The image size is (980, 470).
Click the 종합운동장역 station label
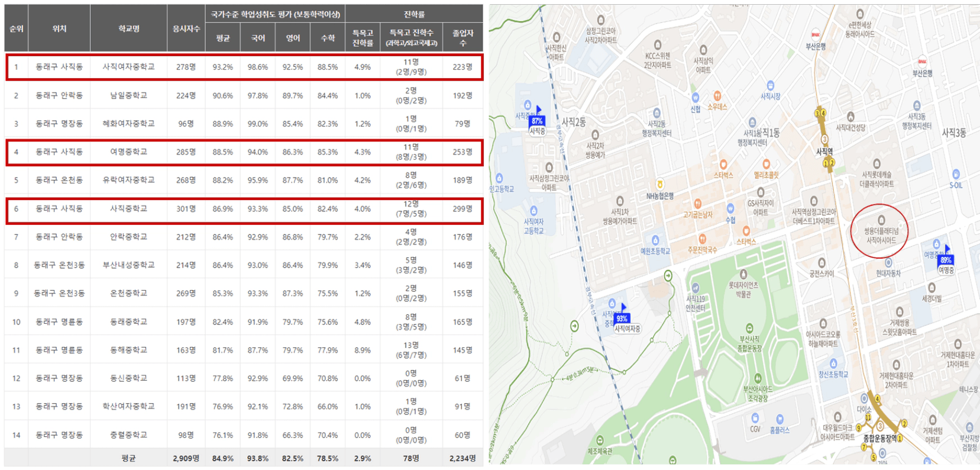tap(879, 439)
